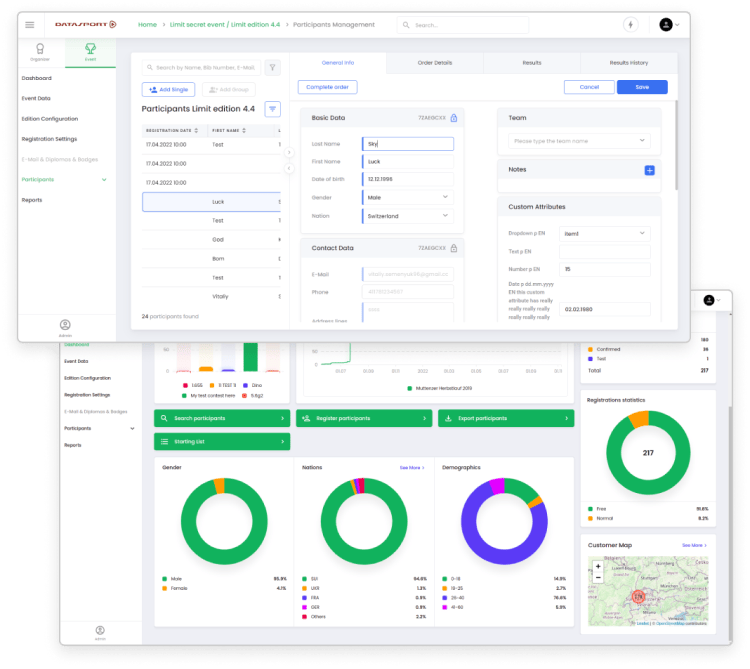Click the lightning bolt icon in header
750x669 pixels.
pos(630,24)
